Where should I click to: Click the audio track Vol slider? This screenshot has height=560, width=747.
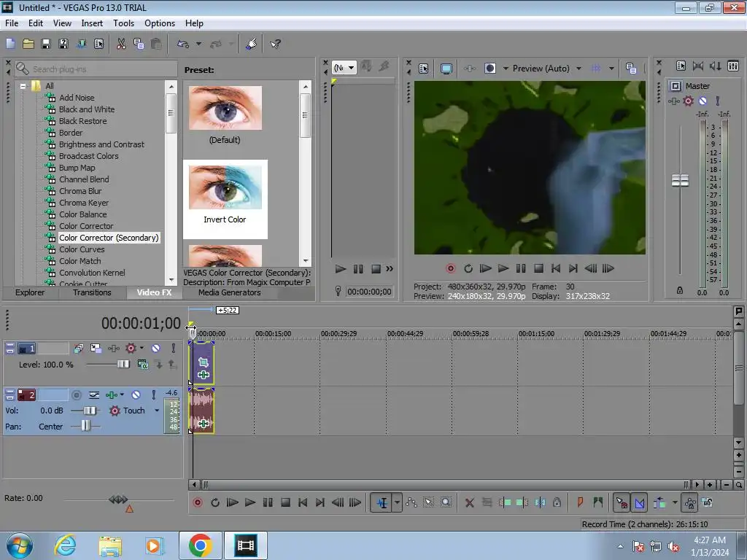(x=89, y=411)
